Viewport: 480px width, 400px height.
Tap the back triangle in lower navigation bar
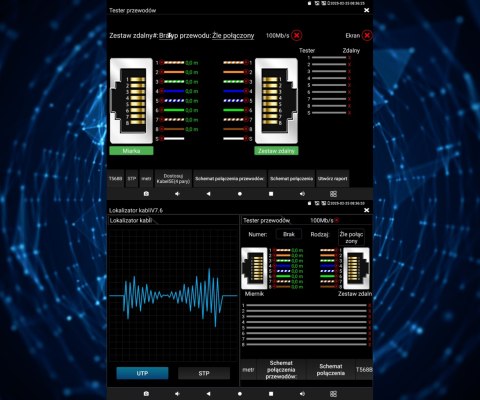[208, 394]
